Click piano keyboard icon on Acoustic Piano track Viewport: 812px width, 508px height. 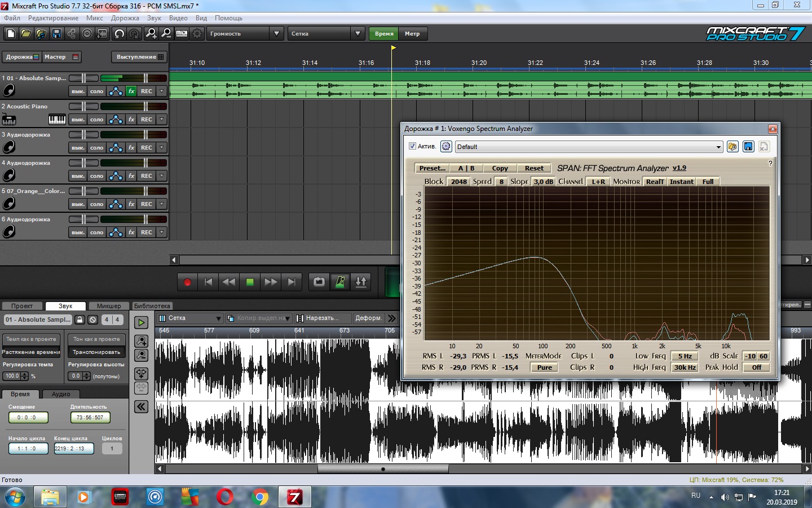coord(57,119)
